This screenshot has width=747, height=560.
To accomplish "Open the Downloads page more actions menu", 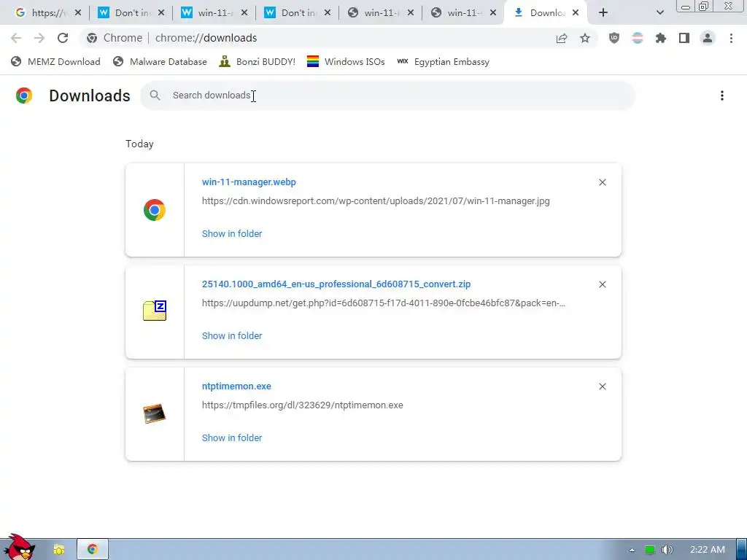I will click(721, 96).
